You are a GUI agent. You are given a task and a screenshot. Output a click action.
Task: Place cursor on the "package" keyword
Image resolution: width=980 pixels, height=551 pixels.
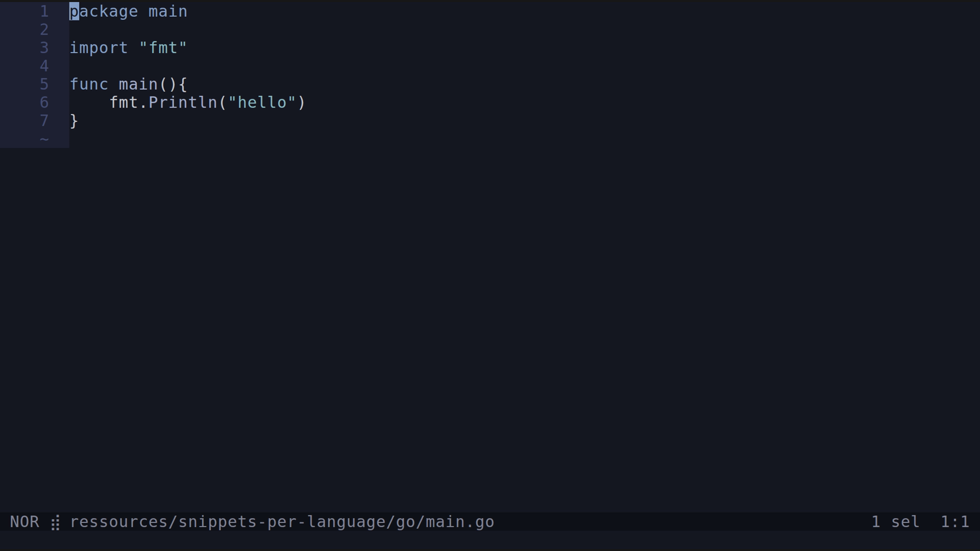tap(104, 11)
